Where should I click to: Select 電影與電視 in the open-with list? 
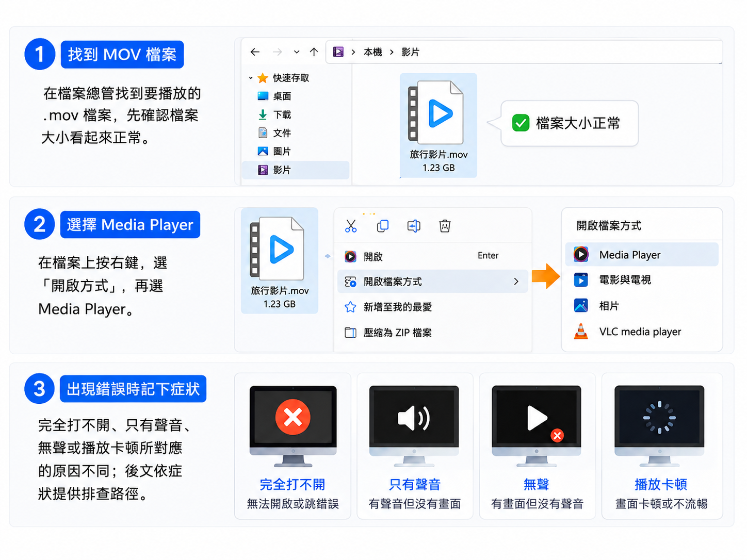642,280
